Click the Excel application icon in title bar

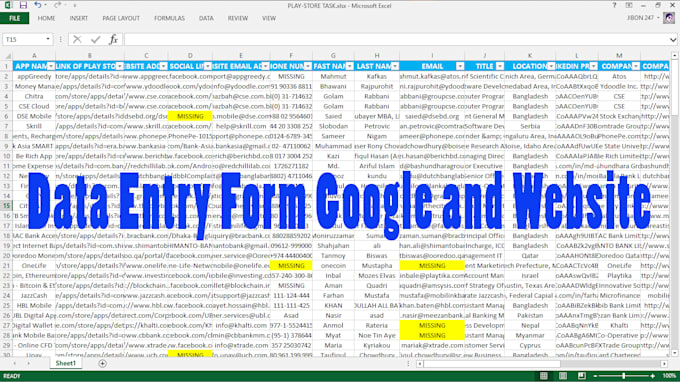point(8,5)
